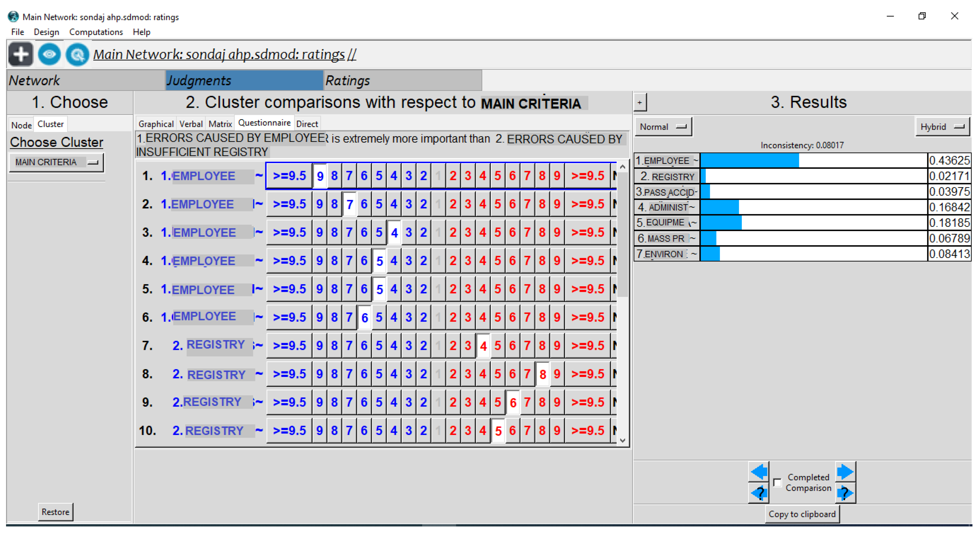Click the Restore button
This screenshot has width=980, height=534.
[x=55, y=512]
